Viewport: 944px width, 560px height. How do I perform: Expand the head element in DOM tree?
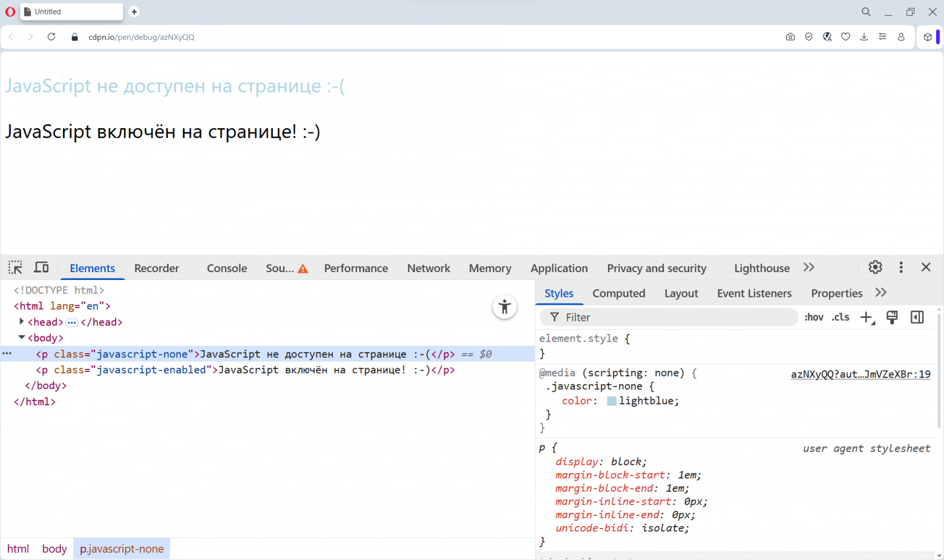tap(22, 322)
